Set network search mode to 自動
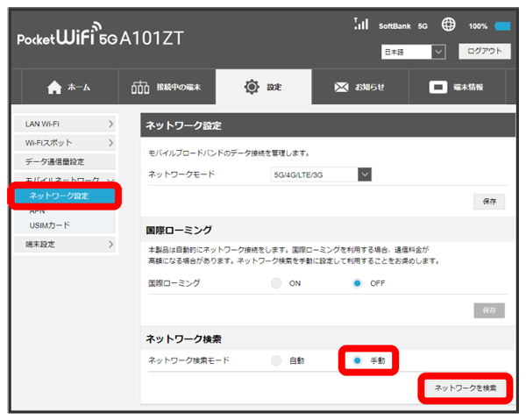526x420 pixels. pyautogui.click(x=276, y=360)
